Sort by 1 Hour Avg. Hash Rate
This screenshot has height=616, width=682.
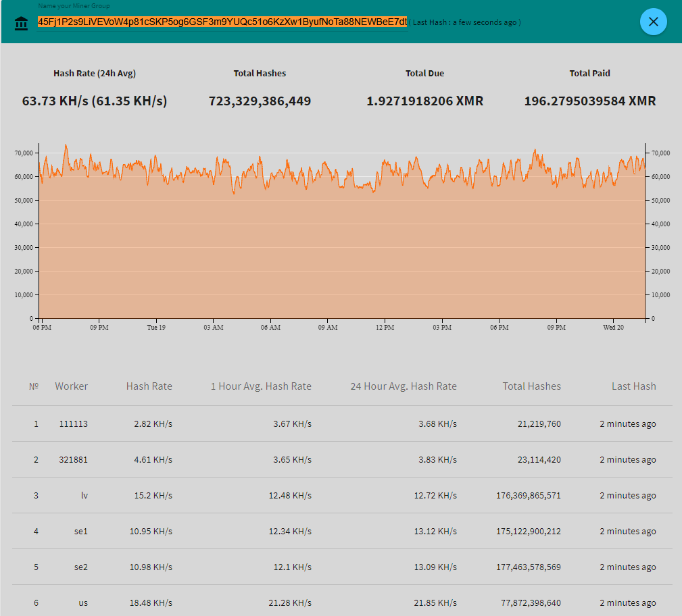pos(261,386)
